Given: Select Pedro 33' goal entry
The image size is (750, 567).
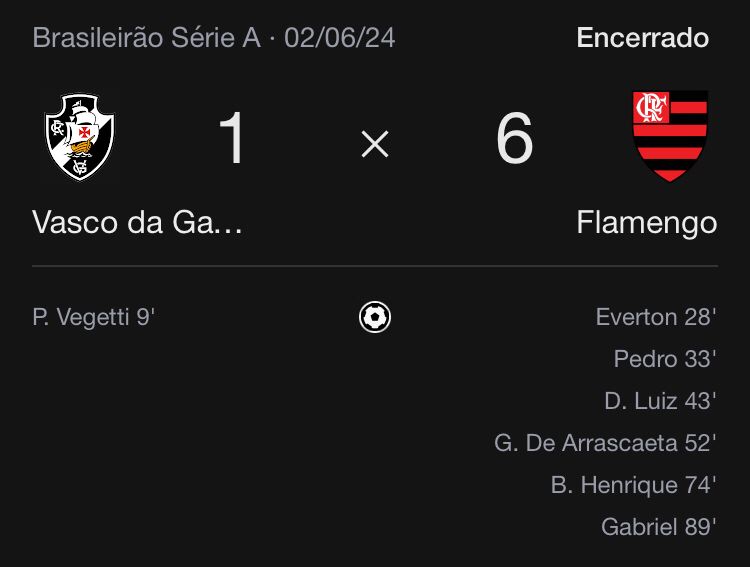Looking at the screenshot, I should [665, 359].
